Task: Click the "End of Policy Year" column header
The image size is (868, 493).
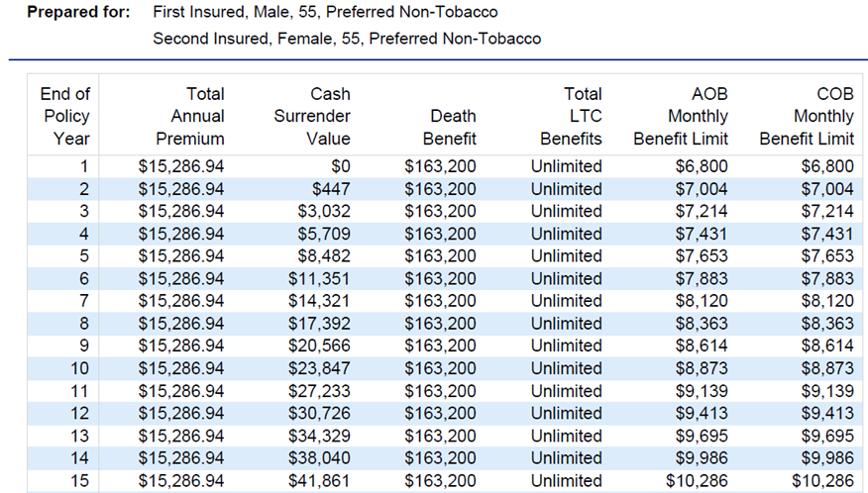Action: pyautogui.click(x=65, y=116)
